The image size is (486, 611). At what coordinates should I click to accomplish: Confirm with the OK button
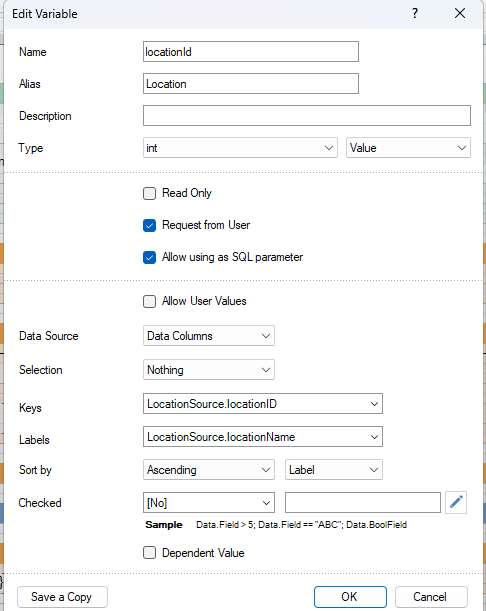click(350, 597)
